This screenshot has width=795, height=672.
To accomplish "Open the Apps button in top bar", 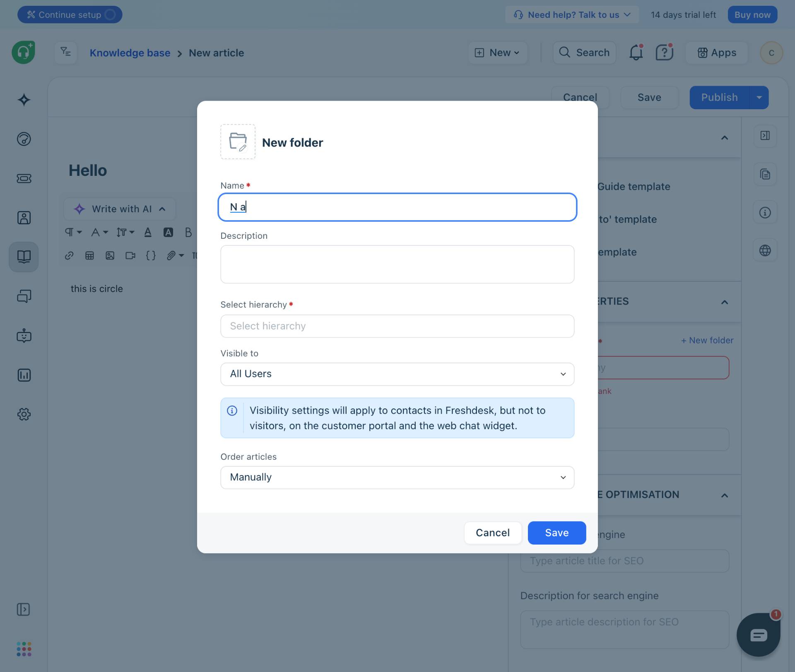I will tap(717, 53).
